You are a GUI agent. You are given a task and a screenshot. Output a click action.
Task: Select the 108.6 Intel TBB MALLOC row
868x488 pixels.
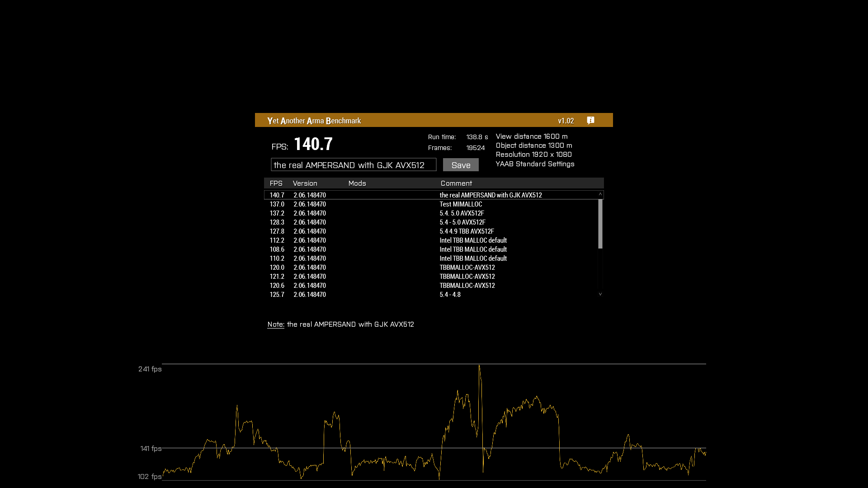coord(431,249)
